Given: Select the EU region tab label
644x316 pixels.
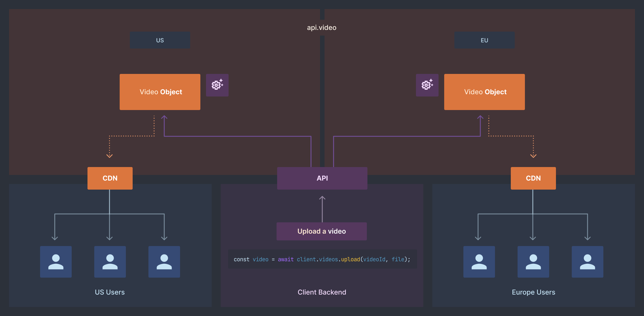Looking at the screenshot, I should pos(484,40).
